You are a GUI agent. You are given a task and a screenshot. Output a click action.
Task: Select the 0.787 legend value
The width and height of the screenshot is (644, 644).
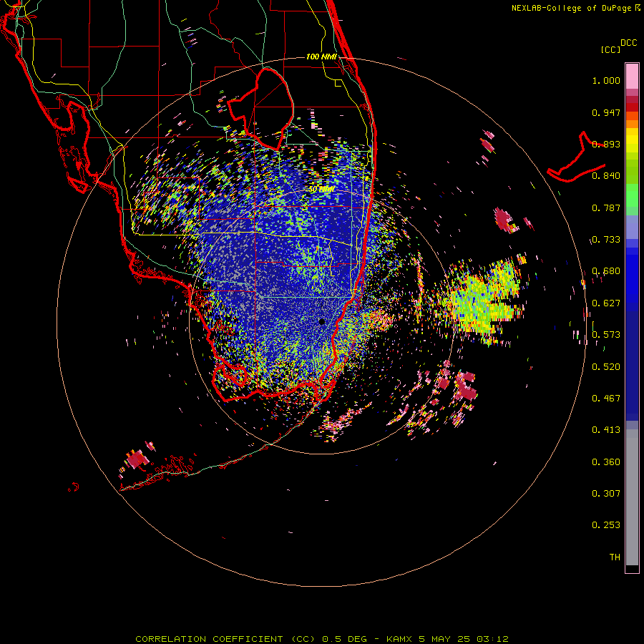[x=606, y=208]
